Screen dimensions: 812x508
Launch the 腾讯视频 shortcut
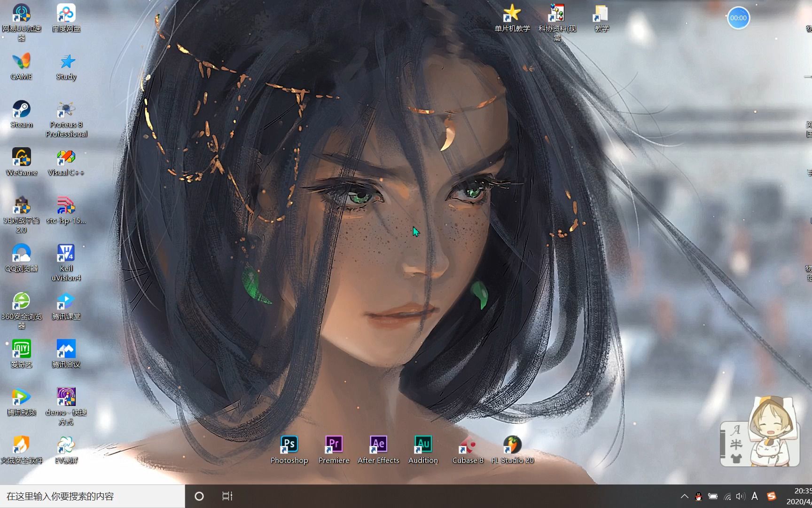pos(22,402)
